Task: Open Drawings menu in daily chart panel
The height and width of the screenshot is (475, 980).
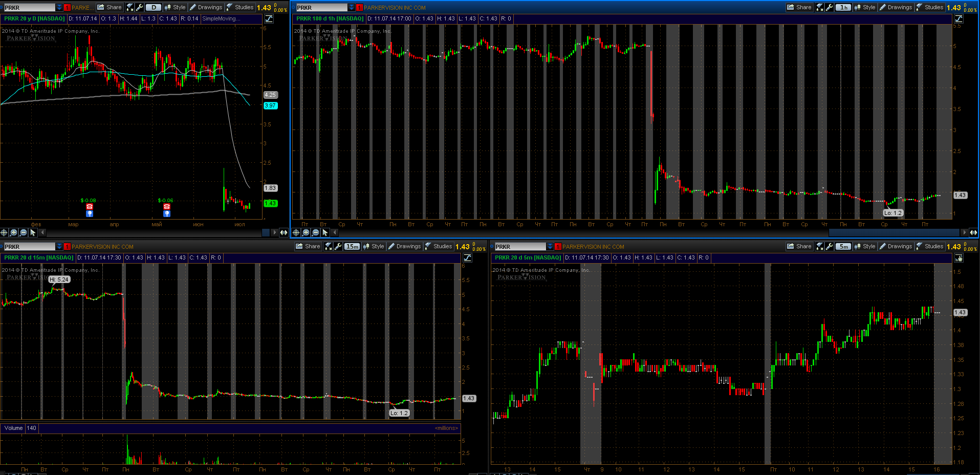Action: [206, 7]
